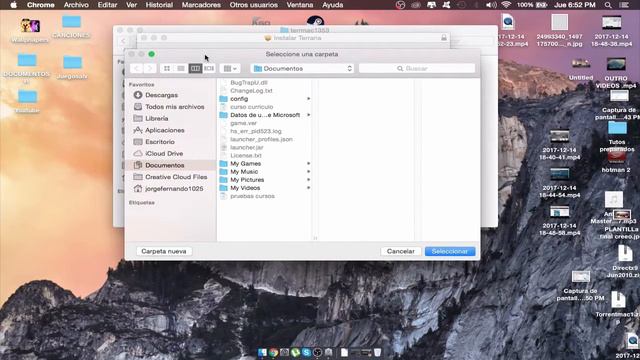Open the item arrangement dropdown
The width and height of the screenshot is (640, 360).
[230, 69]
